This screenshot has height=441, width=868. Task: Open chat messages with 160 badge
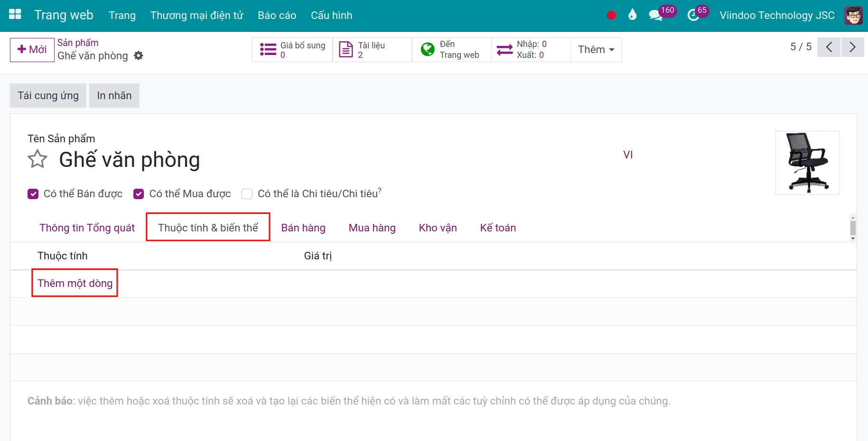(656, 15)
